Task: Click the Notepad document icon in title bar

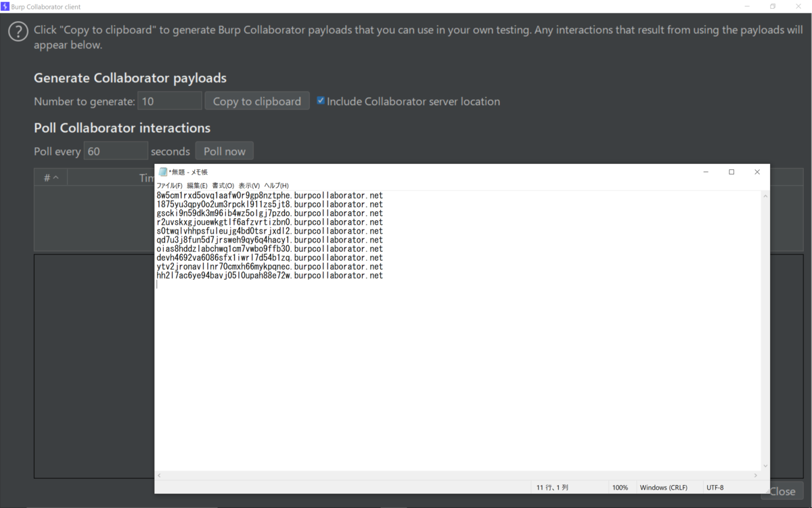Action: pyautogui.click(x=162, y=172)
